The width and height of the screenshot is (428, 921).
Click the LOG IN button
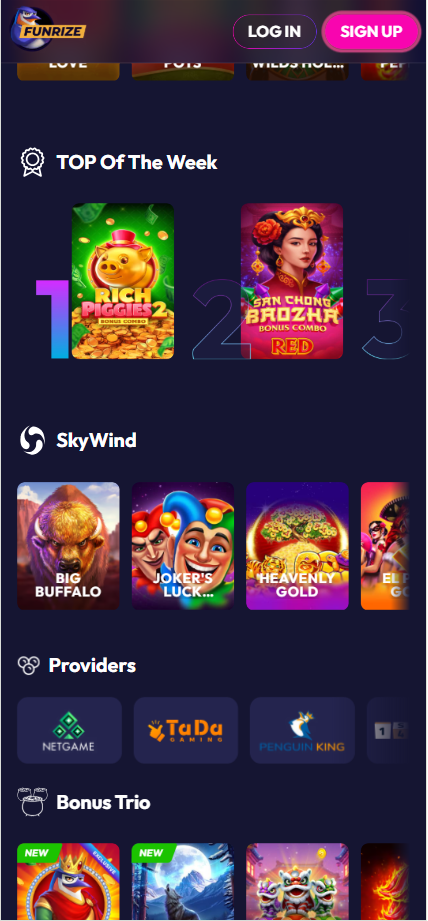pos(274,31)
